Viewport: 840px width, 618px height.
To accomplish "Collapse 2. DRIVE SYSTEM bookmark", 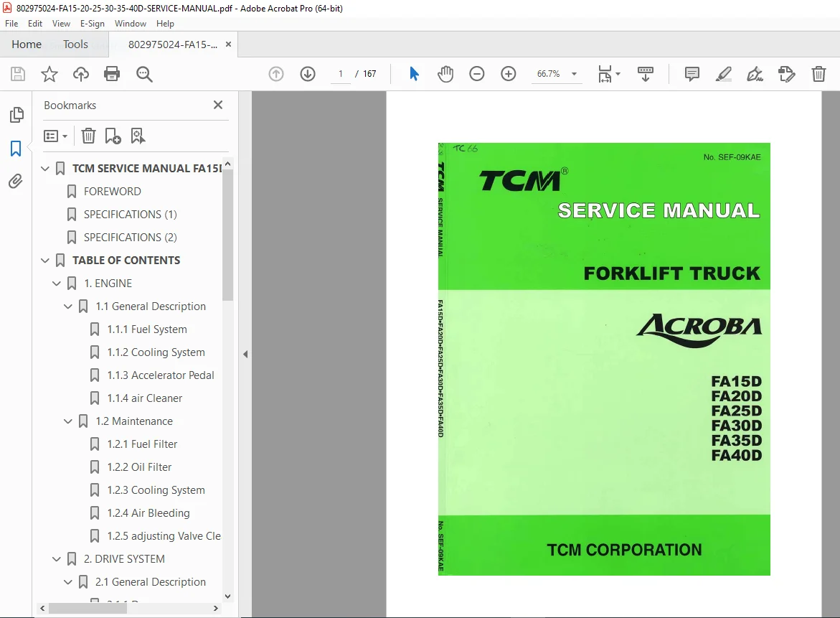I will pyautogui.click(x=56, y=559).
